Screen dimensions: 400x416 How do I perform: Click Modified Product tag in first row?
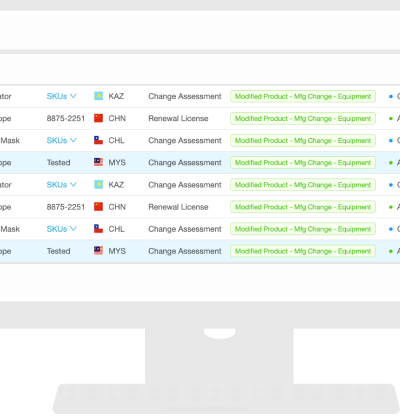pyautogui.click(x=303, y=96)
